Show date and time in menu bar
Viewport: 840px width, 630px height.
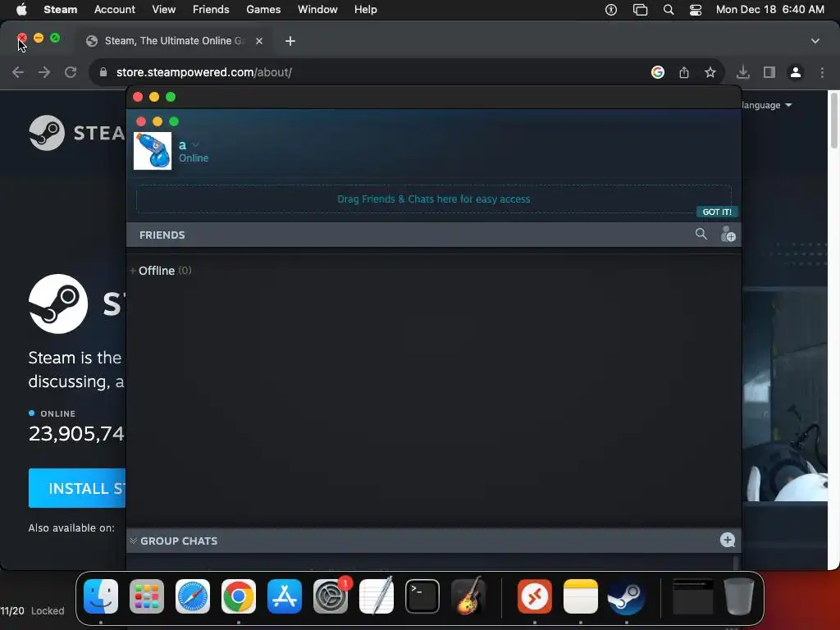[x=769, y=10]
